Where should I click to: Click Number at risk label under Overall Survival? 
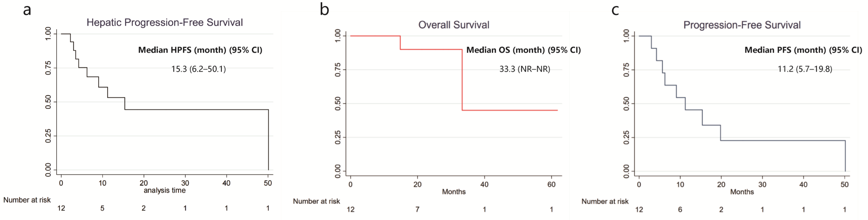(316, 202)
